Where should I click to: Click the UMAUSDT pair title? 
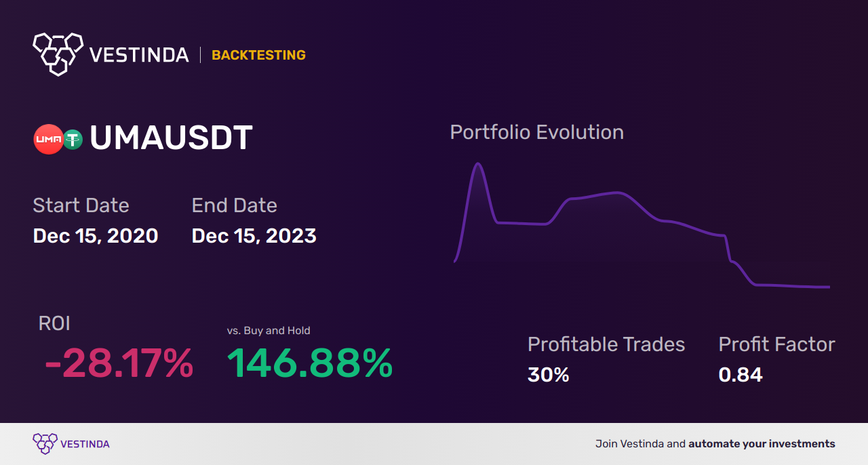coord(171,138)
